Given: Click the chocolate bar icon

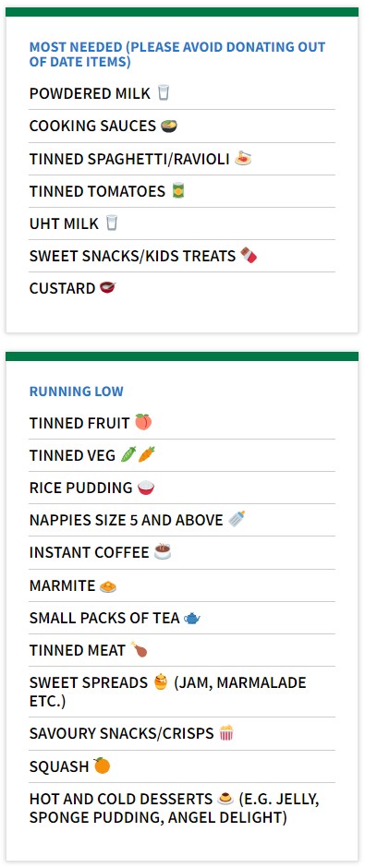Looking at the screenshot, I should tap(249, 255).
